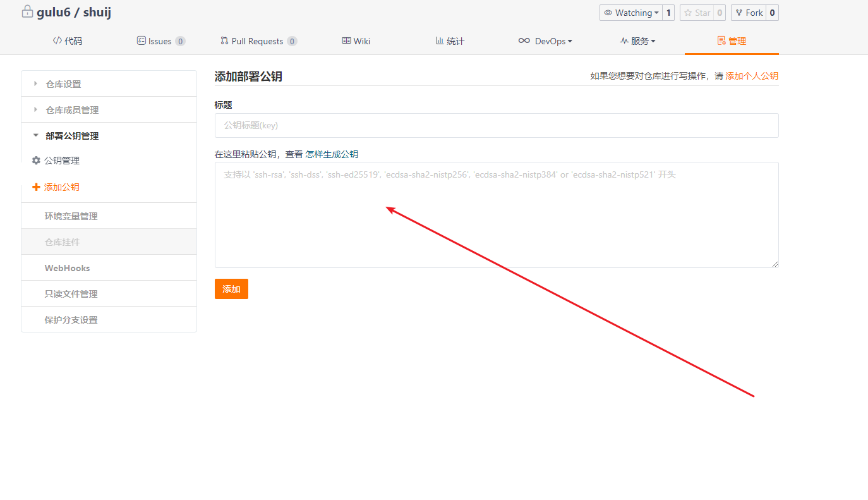The width and height of the screenshot is (868, 500).
Task: Click the eye icon on Watching button
Action: [x=608, y=13]
